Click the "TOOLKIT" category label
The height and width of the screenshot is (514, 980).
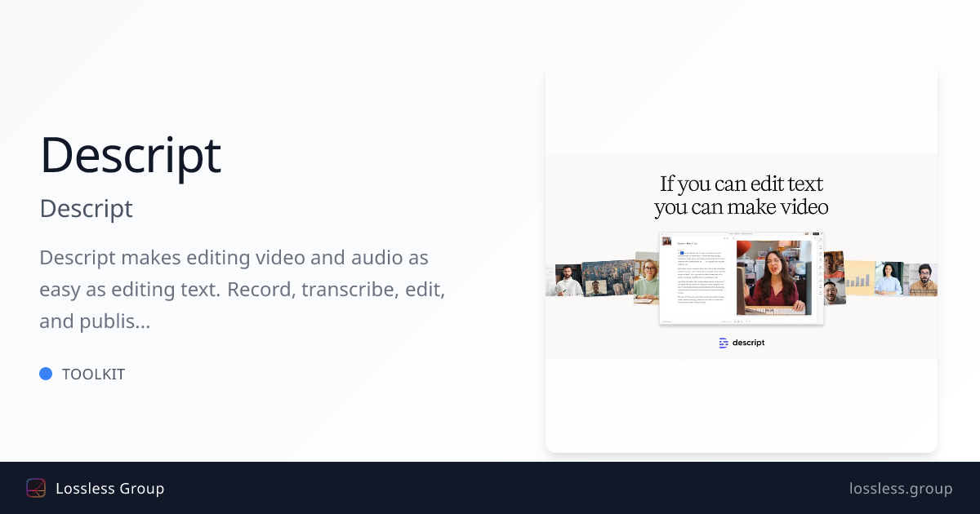(x=93, y=374)
